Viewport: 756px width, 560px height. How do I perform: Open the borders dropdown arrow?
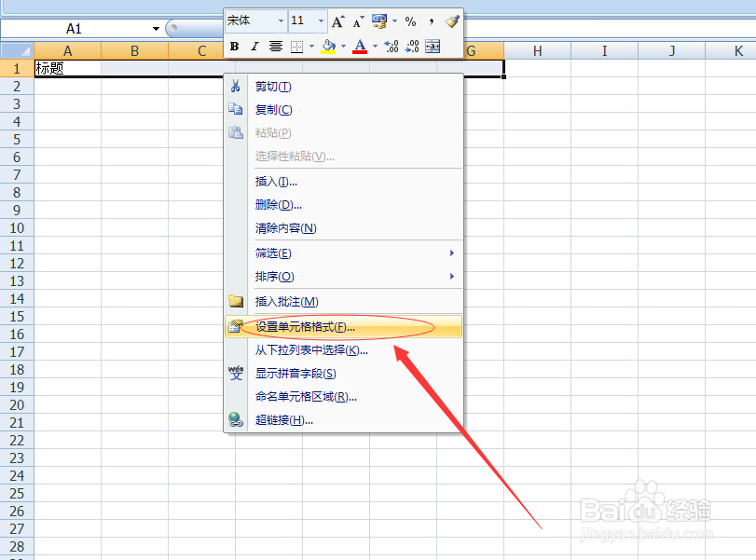point(311,46)
